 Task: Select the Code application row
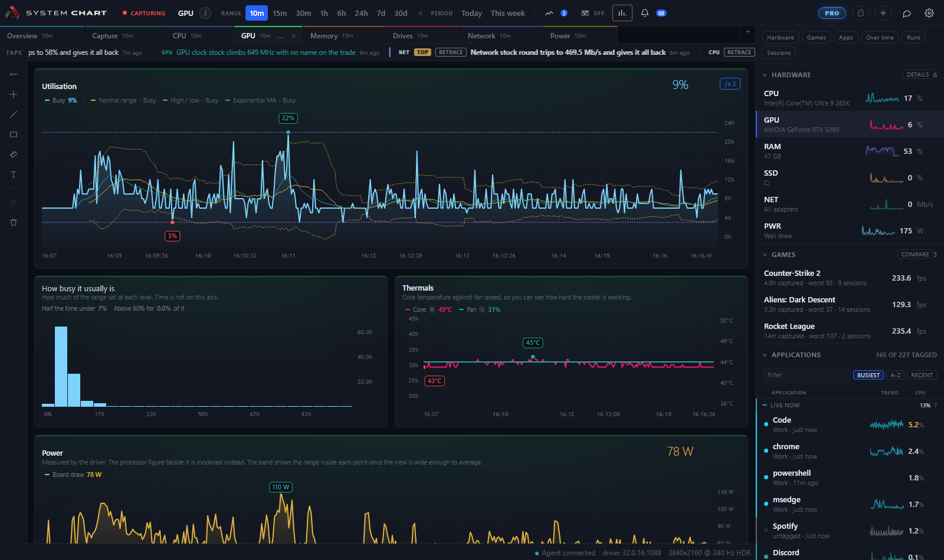click(x=850, y=424)
